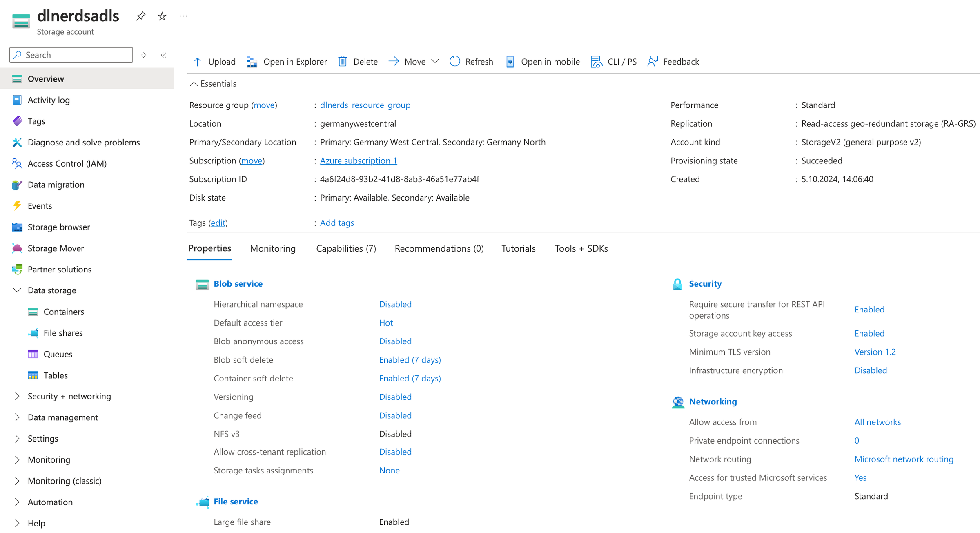The image size is (980, 533).
Task: Collapse the Essentials section
Action: [194, 83]
